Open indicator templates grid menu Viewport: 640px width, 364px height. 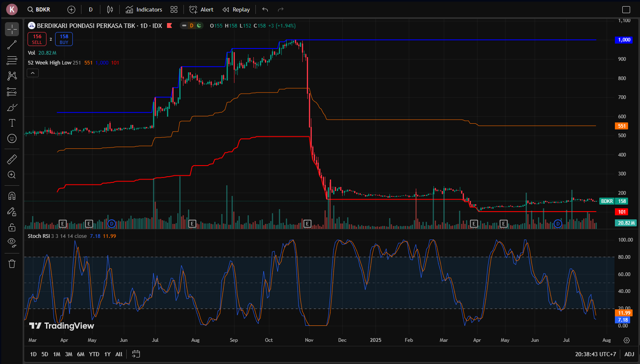(x=174, y=9)
